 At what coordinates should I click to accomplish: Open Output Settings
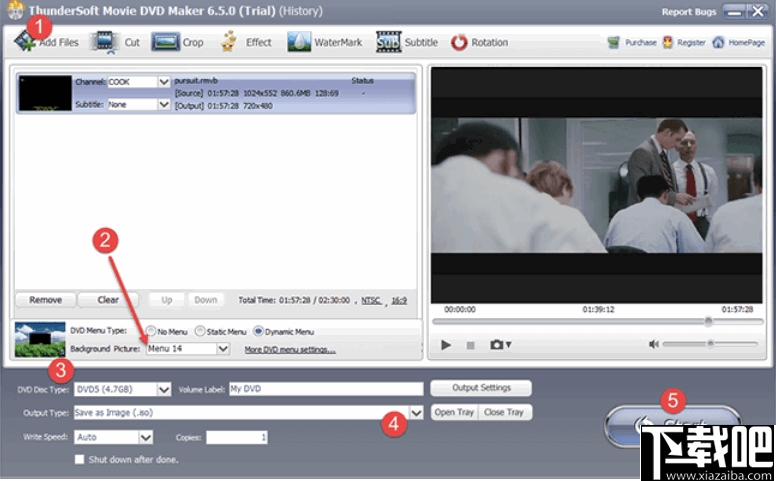pyautogui.click(x=481, y=388)
